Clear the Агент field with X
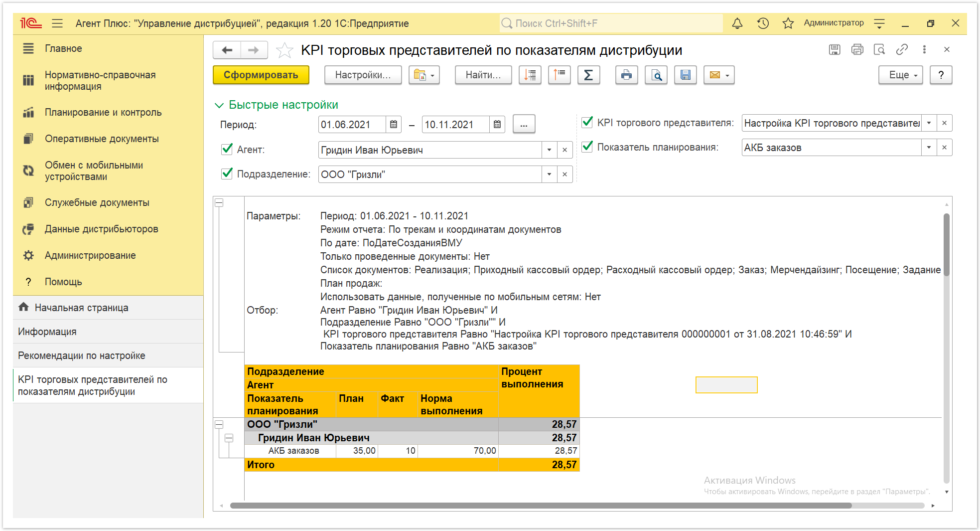The image size is (980, 531). click(x=564, y=150)
